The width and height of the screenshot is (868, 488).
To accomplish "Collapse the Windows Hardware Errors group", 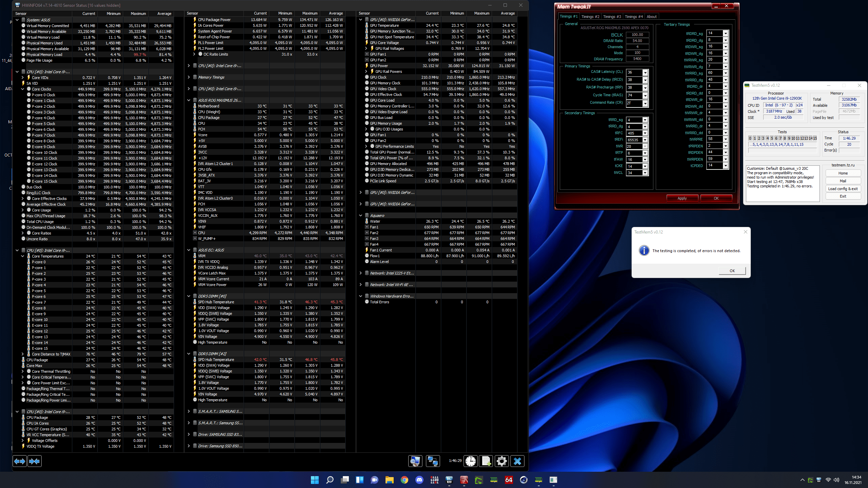I will pos(361,296).
